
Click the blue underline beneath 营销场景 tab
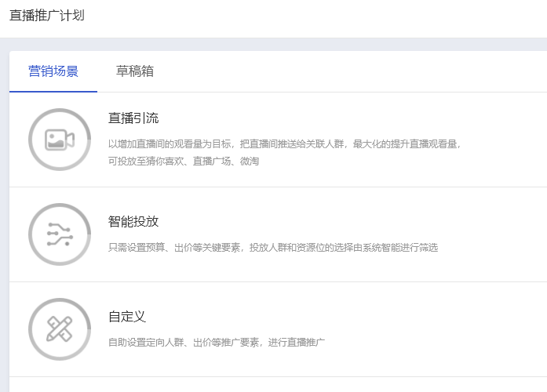coord(53,92)
